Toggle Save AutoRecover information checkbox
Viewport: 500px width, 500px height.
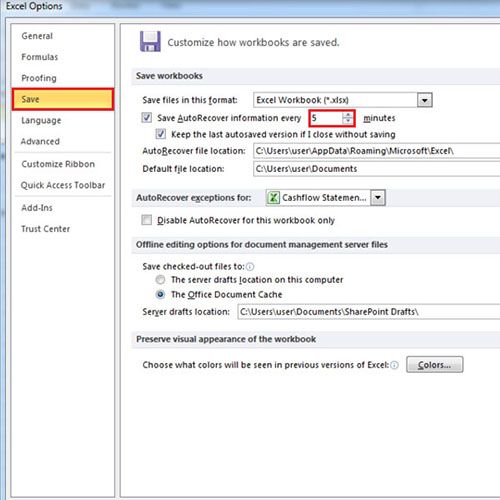click(147, 118)
